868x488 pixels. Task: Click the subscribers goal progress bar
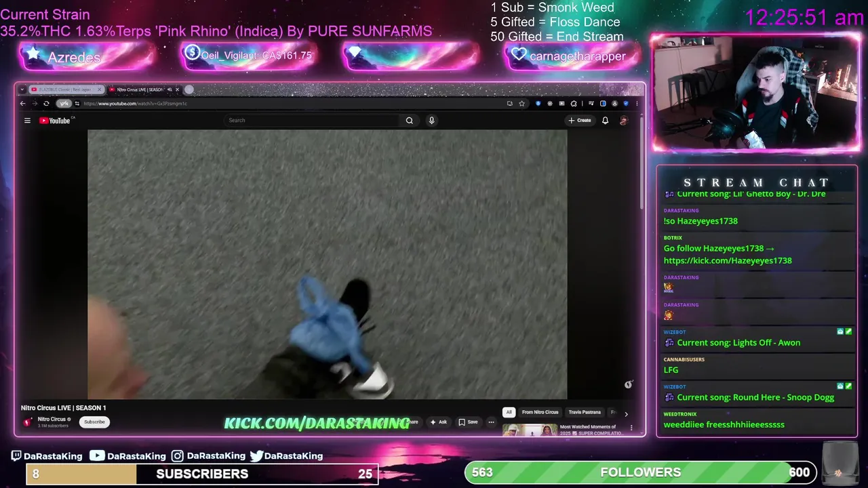click(x=202, y=474)
